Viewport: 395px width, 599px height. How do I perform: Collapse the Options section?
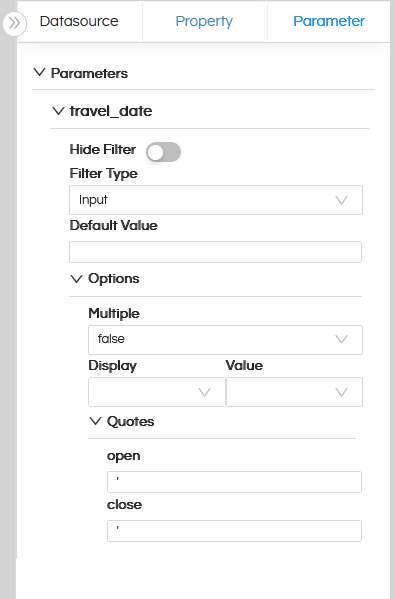coord(77,278)
